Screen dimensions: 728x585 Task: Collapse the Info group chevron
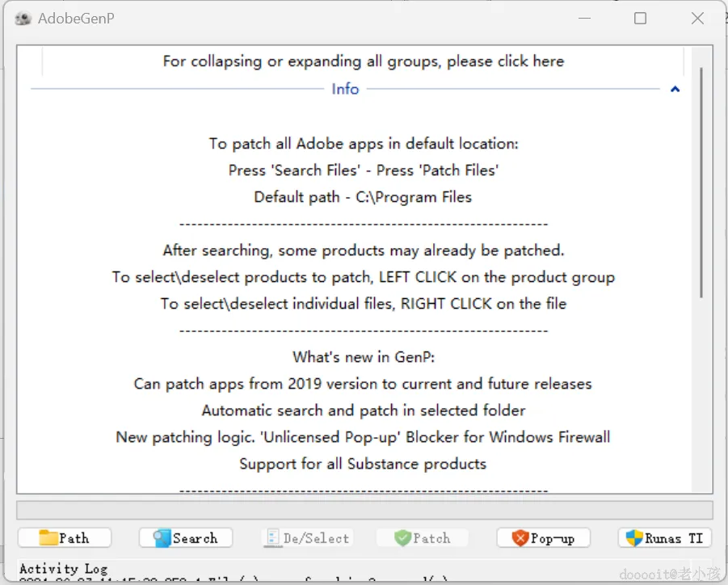coord(675,89)
